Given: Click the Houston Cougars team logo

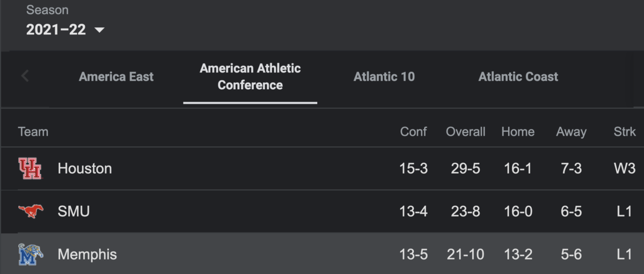Looking at the screenshot, I should click(x=30, y=169).
